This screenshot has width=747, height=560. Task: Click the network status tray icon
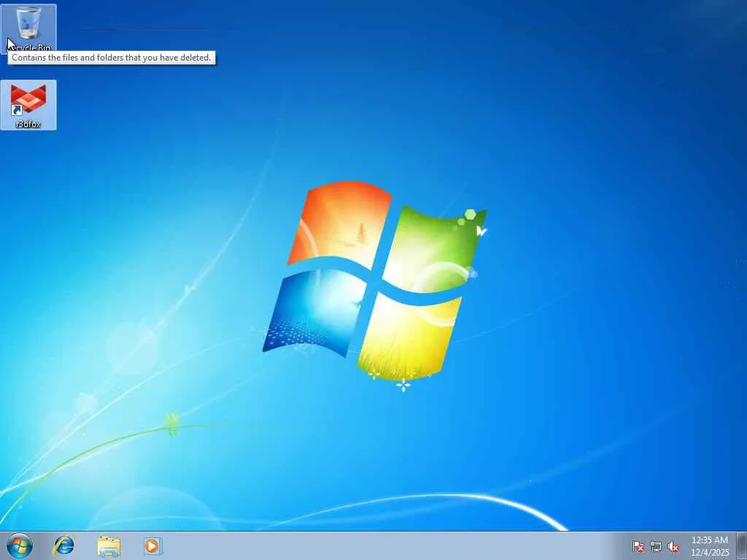click(x=656, y=546)
